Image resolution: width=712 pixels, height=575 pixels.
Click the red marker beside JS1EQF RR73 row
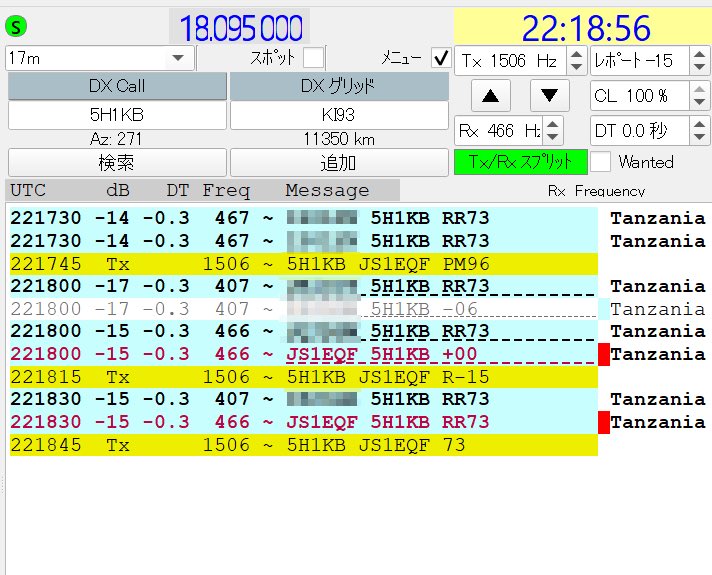click(x=604, y=422)
